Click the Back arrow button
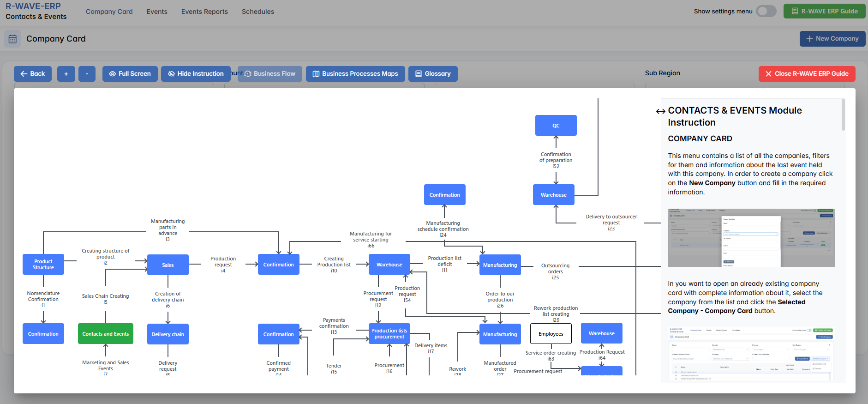This screenshot has width=868, height=404. pos(32,74)
